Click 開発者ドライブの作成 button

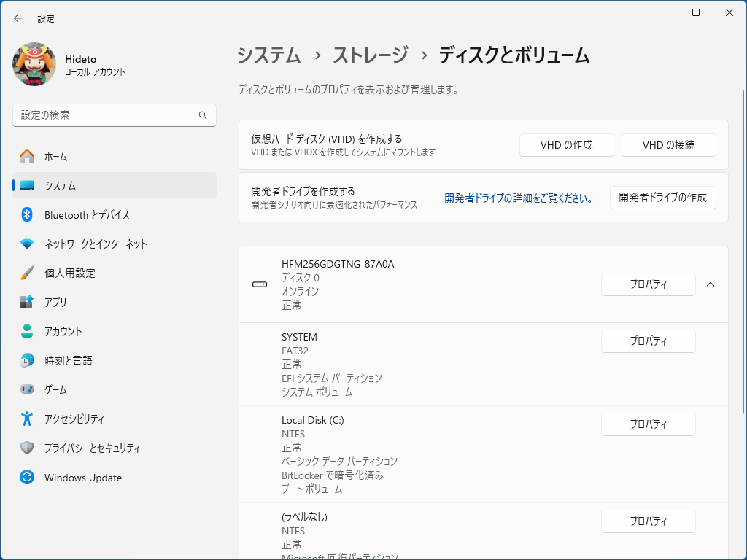pos(663,197)
